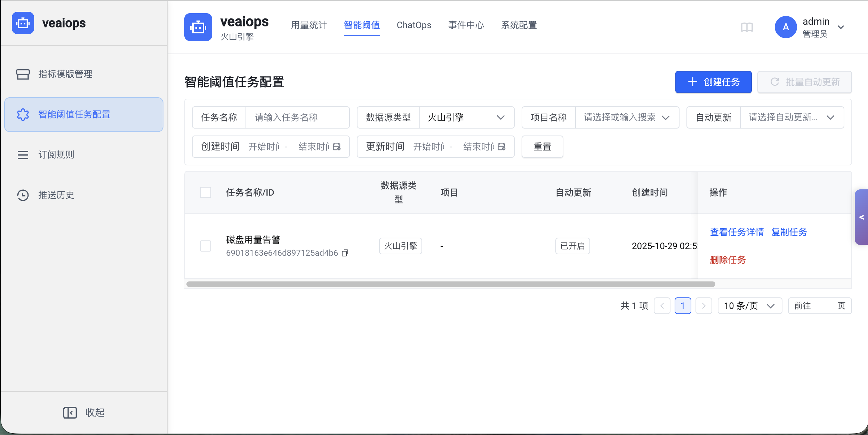Select the 智能阈值任务配置 gear icon
This screenshot has width=868, height=435.
point(23,115)
